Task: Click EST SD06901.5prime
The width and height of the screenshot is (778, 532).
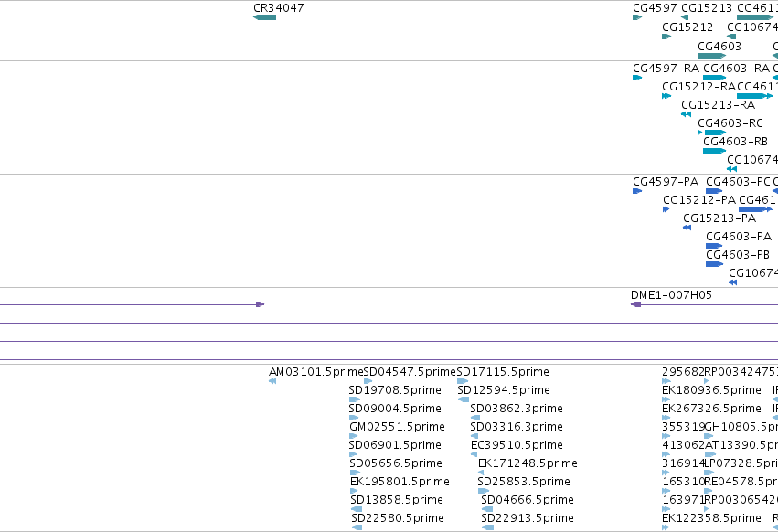Action: pos(353,454)
